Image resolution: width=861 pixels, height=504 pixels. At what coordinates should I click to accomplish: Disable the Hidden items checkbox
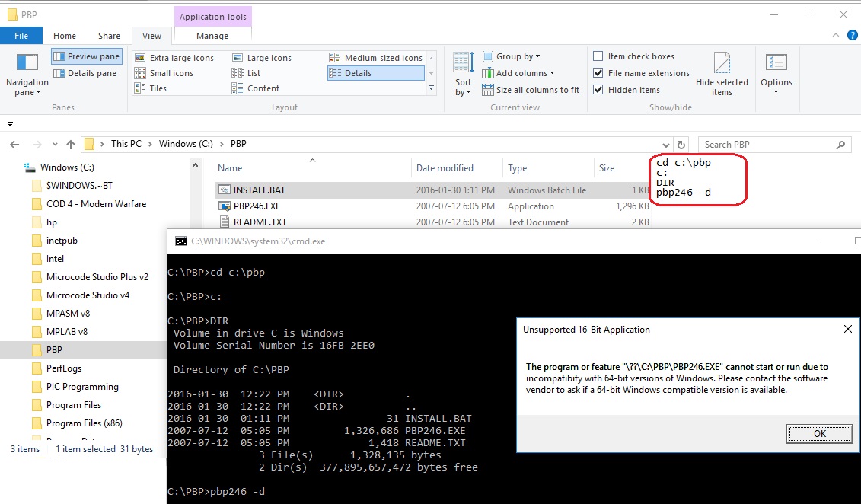598,90
